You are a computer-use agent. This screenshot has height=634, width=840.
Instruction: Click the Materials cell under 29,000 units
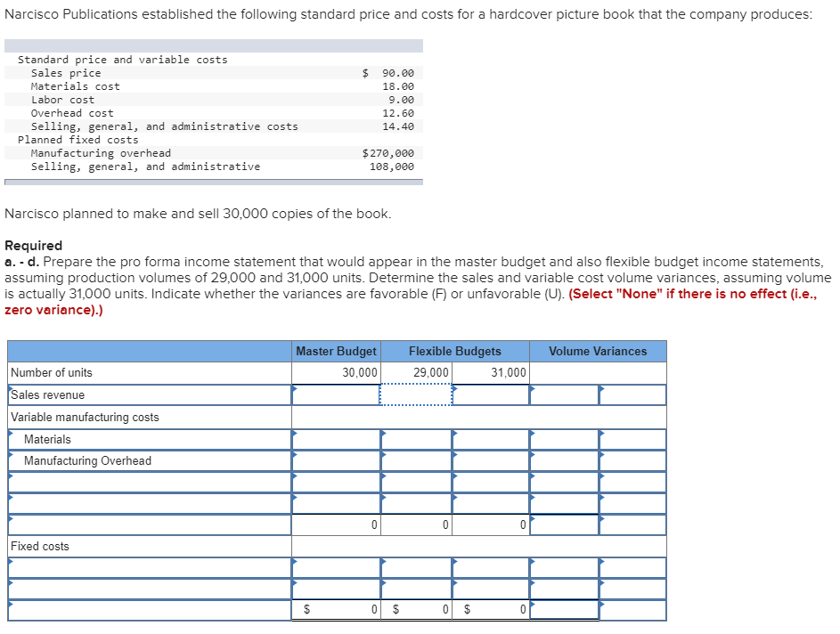pyautogui.click(x=416, y=439)
